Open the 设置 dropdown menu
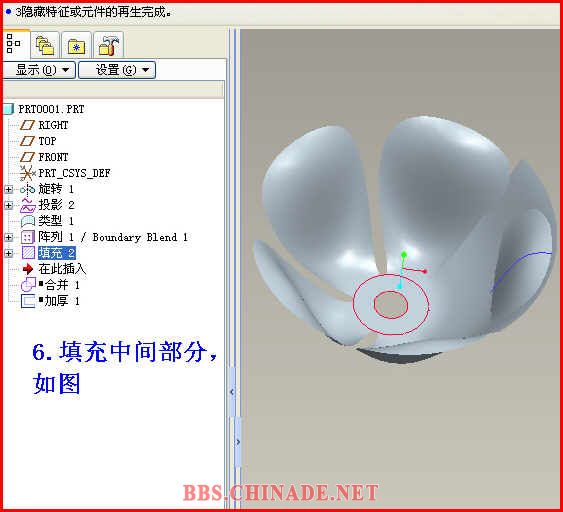This screenshot has height=512, width=563. pos(117,70)
